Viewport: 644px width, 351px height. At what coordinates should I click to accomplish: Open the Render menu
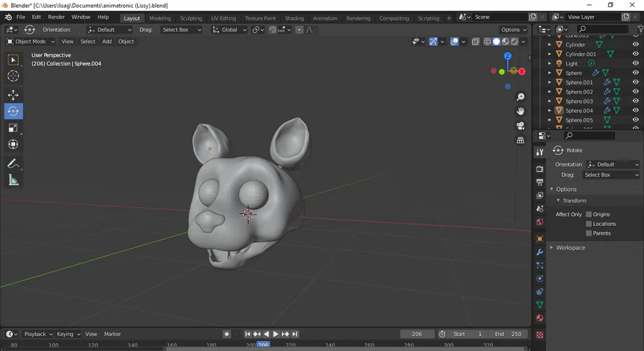point(57,17)
